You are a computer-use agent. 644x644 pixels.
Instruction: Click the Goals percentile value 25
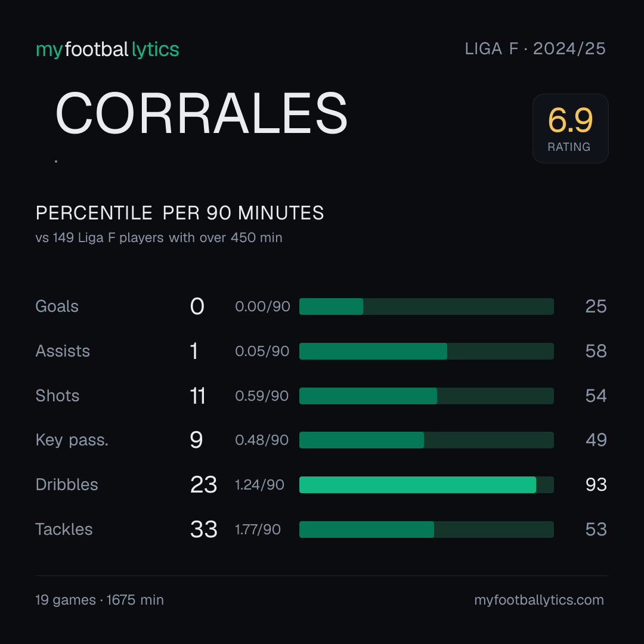pyautogui.click(x=596, y=306)
